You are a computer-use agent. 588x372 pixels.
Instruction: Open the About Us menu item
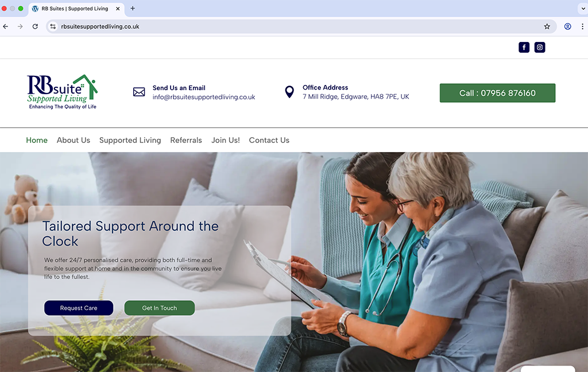[73, 140]
